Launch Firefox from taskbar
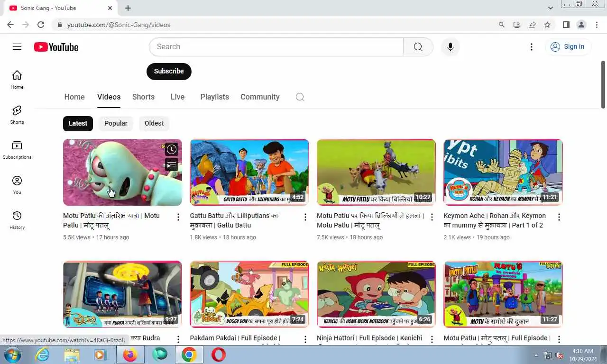 click(130, 355)
